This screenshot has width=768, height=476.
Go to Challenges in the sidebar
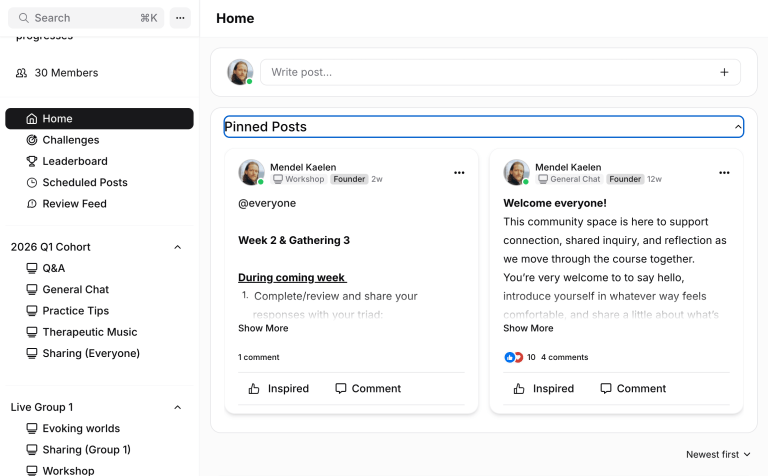(x=70, y=140)
